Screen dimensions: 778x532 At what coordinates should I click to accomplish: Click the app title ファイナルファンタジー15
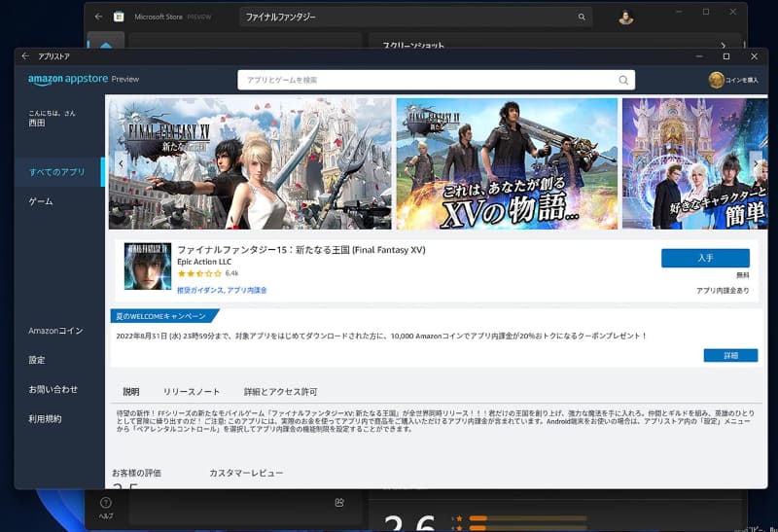301,250
